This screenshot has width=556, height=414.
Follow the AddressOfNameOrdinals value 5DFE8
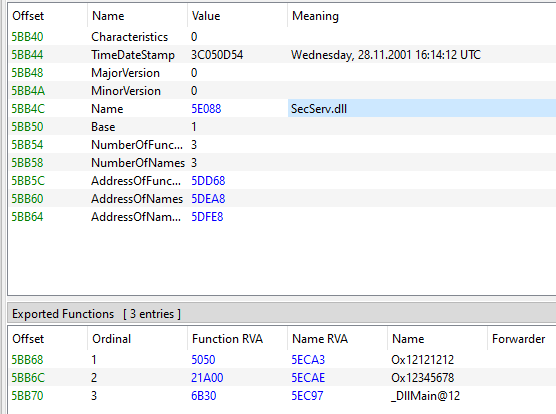click(207, 217)
